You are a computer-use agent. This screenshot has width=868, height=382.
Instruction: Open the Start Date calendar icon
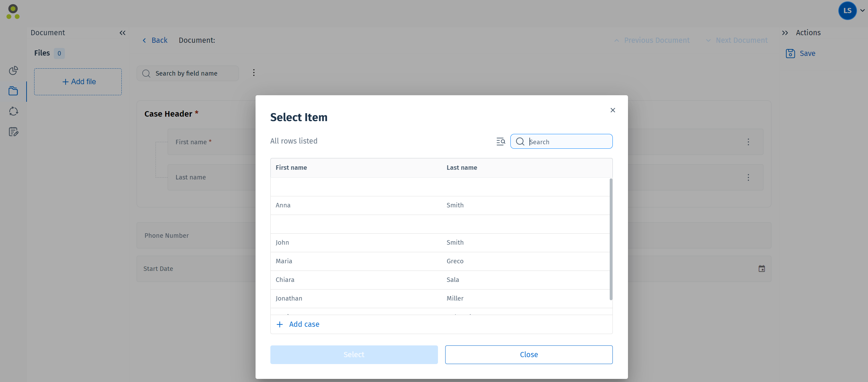click(761, 269)
